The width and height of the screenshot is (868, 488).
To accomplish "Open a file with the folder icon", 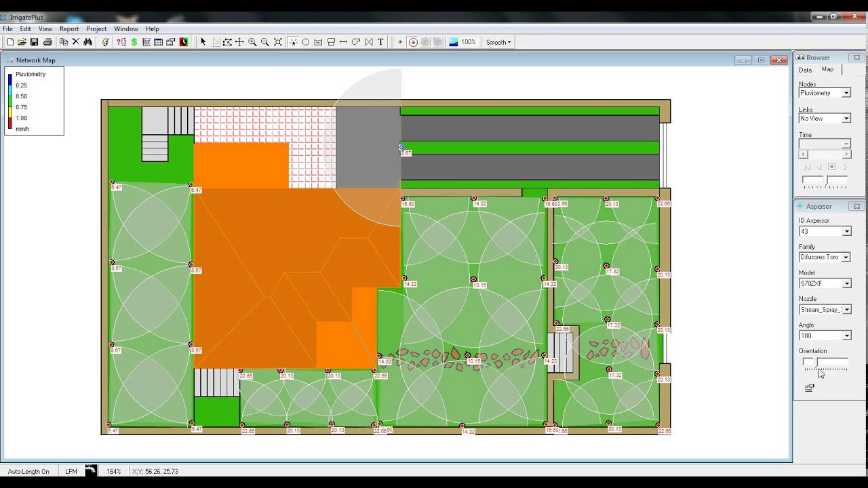I will [x=22, y=42].
